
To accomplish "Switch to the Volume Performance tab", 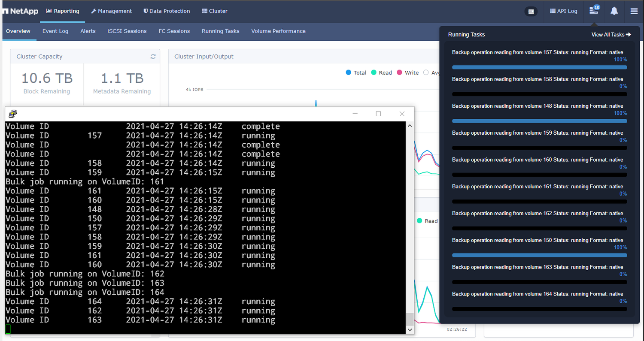I will (x=279, y=31).
